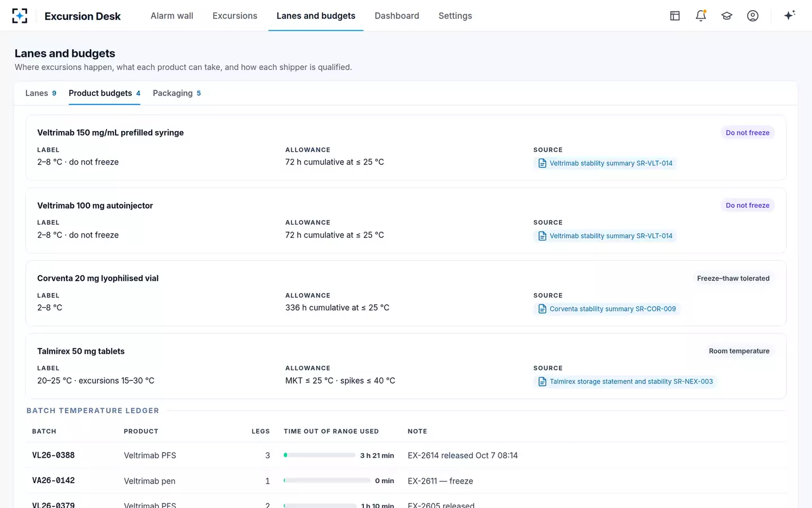Click the '3 h 21 min' time value
The width and height of the screenshot is (812, 508).
(377, 456)
